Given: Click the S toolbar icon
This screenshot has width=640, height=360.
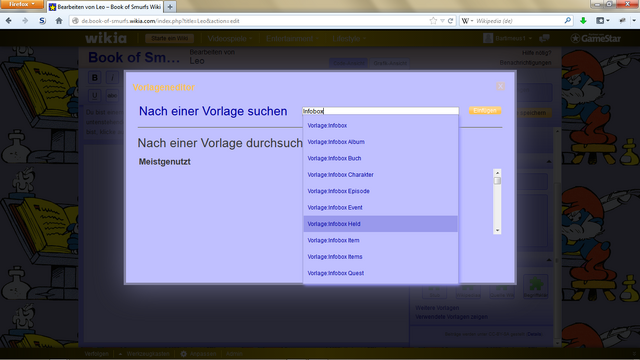Looking at the screenshot, I should coord(42,20).
